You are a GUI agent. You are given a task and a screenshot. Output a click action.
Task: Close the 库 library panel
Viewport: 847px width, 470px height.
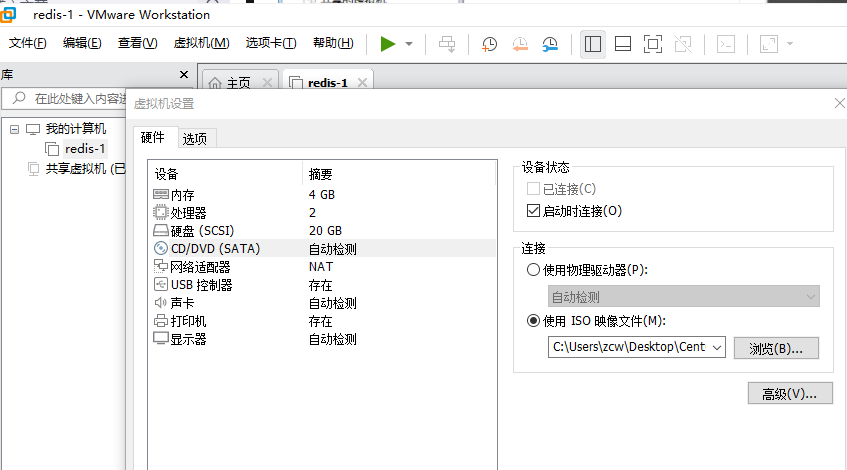coord(184,75)
